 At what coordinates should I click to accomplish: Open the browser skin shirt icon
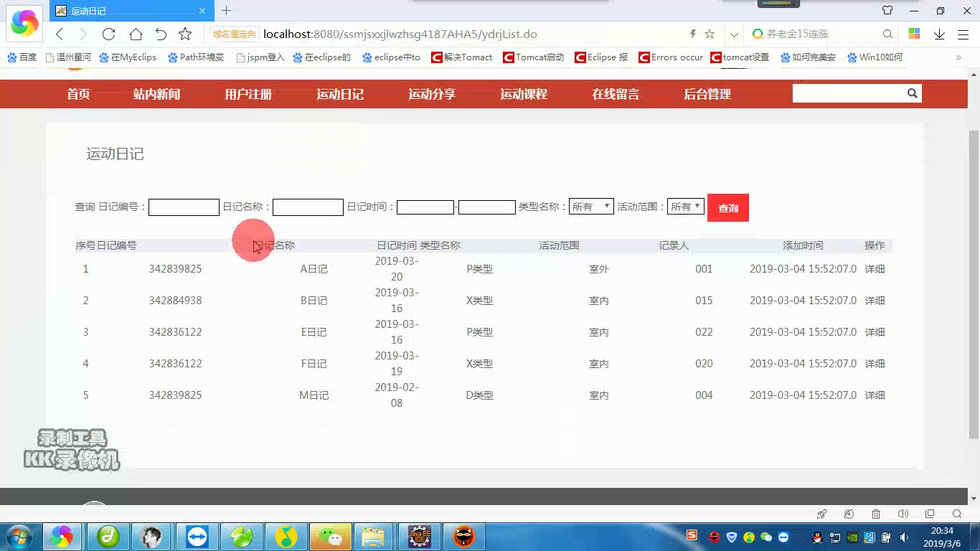click(887, 11)
